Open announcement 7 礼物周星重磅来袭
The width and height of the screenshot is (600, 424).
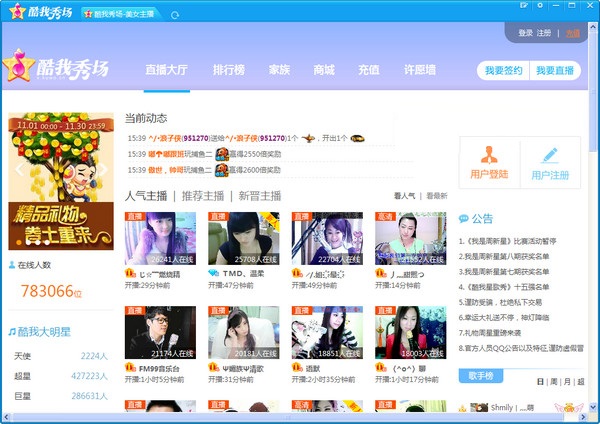490,333
